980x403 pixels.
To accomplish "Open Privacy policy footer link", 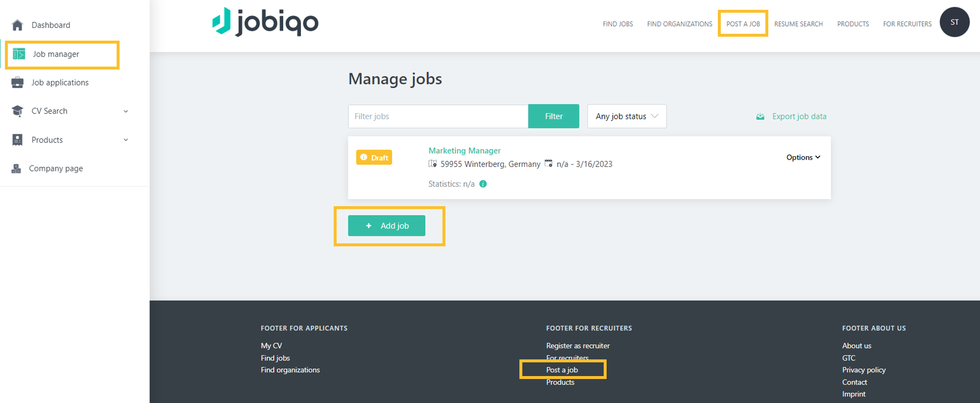I will [864, 370].
